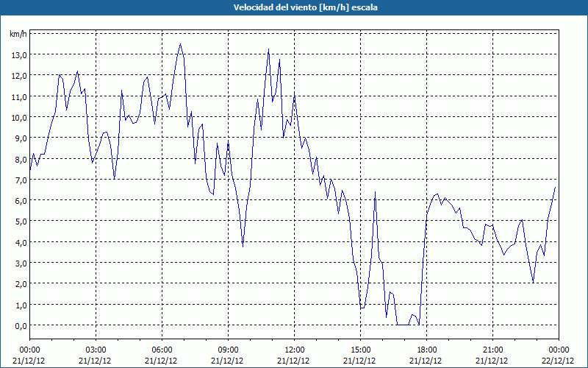Select the "22/12/12" date label
The width and height of the screenshot is (588, 368).
point(559,361)
